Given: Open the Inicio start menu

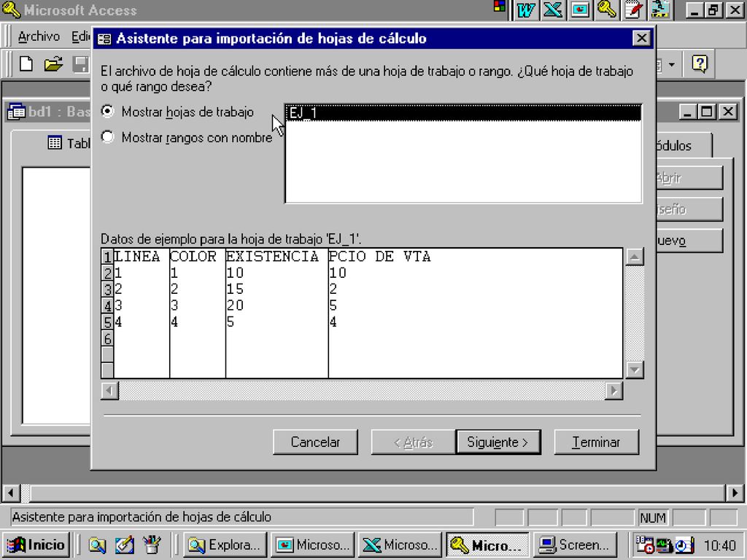Looking at the screenshot, I should (36, 545).
